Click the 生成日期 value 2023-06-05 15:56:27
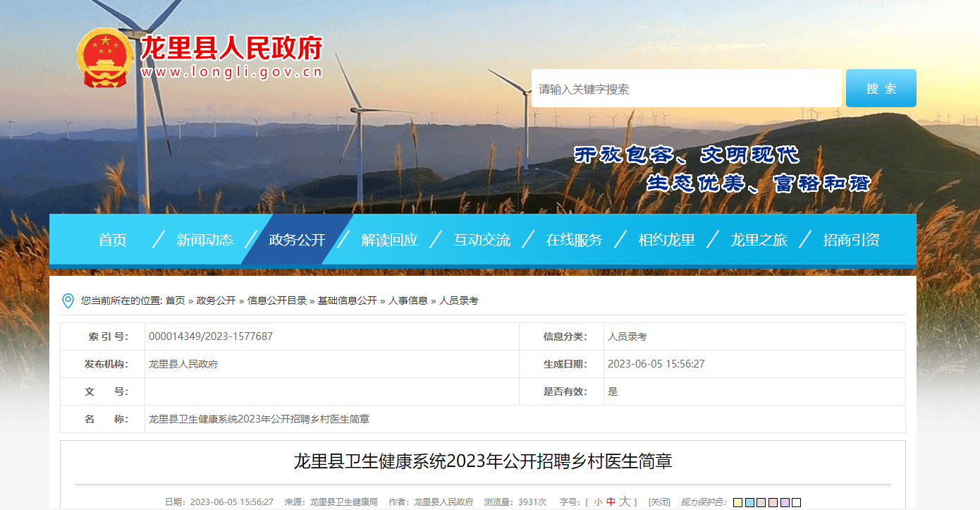This screenshot has width=980, height=510. coord(656,364)
